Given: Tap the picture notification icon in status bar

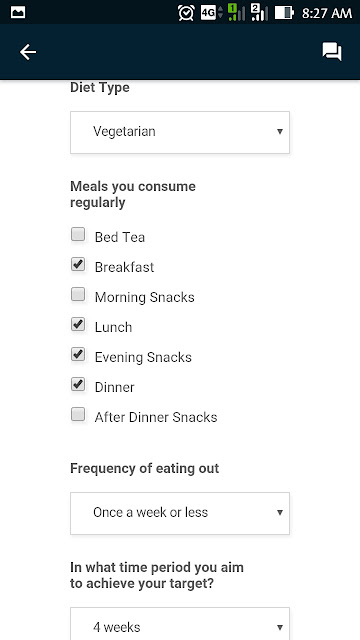Looking at the screenshot, I should coord(18,12).
